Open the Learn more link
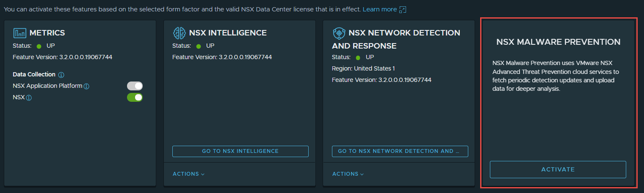Viewport: 644px width, 193px height. pyautogui.click(x=380, y=9)
